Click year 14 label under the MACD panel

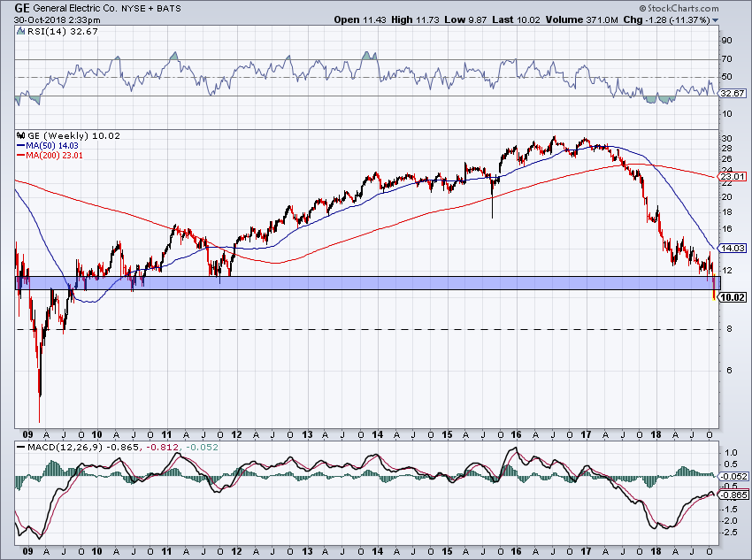click(x=378, y=551)
